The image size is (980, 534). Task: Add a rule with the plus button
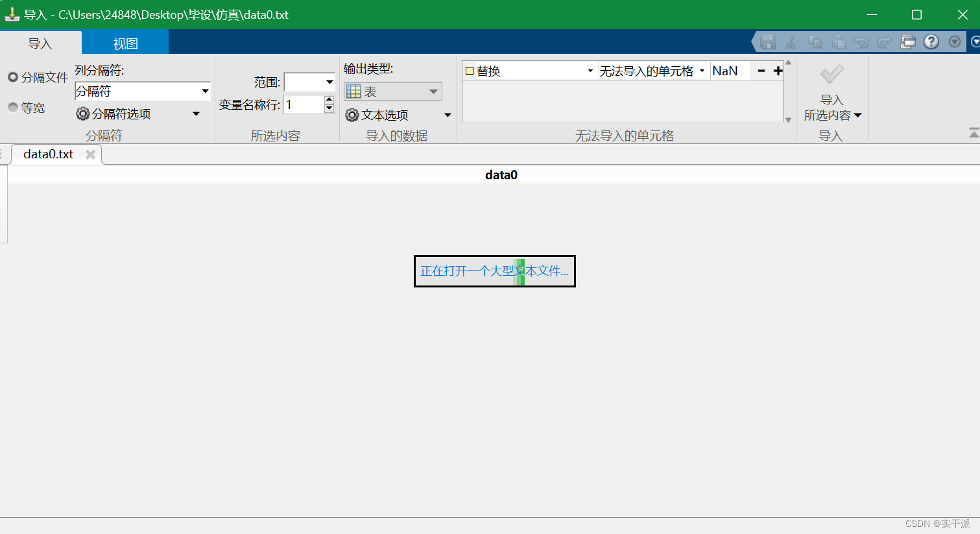(778, 70)
